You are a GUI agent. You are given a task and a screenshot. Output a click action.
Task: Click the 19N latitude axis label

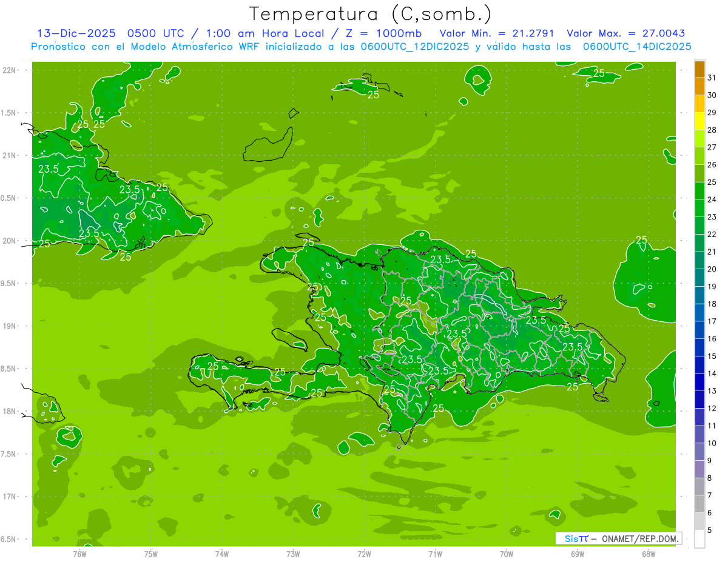pyautogui.click(x=9, y=326)
